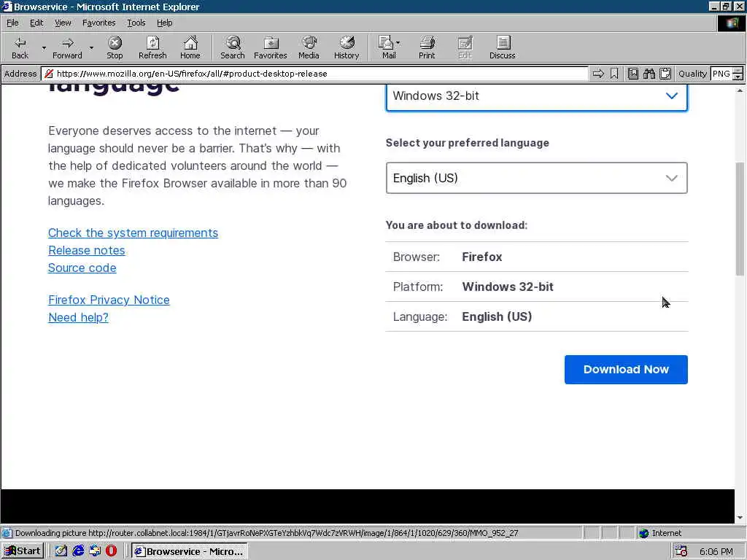Open the Help menu

164,23
